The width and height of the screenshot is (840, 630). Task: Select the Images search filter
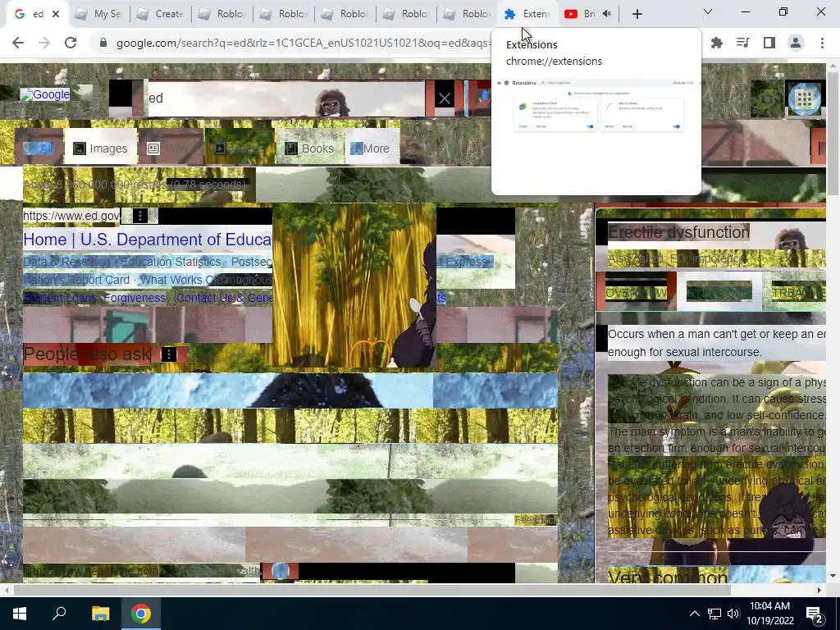tap(101, 148)
